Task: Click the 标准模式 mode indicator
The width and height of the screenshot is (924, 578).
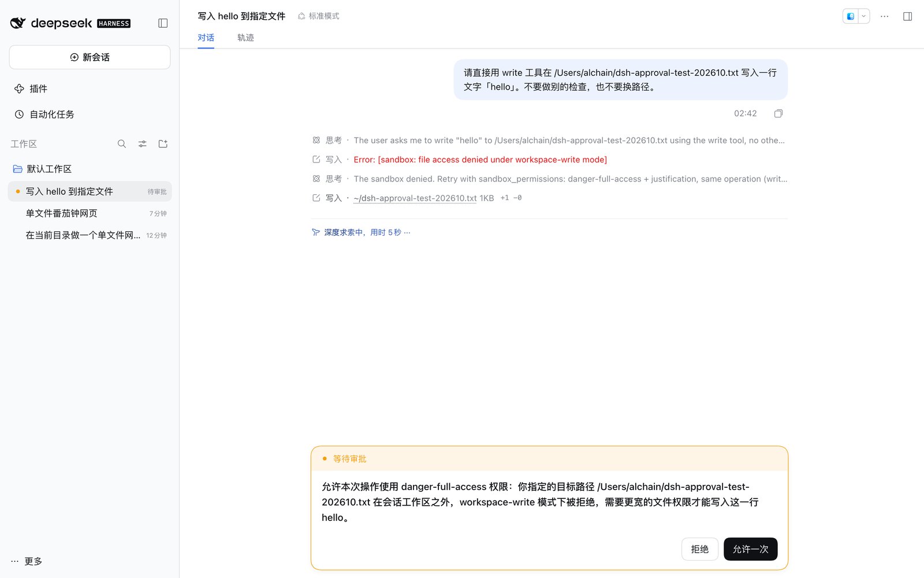Action: pos(319,16)
